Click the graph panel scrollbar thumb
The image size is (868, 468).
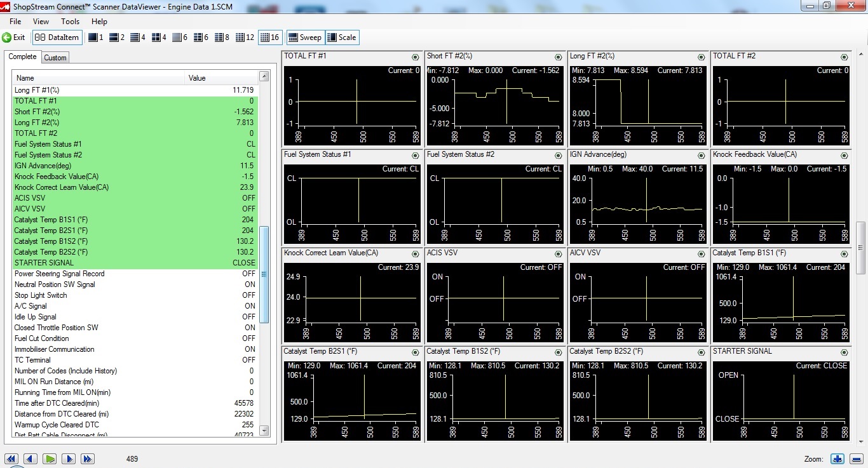861,248
